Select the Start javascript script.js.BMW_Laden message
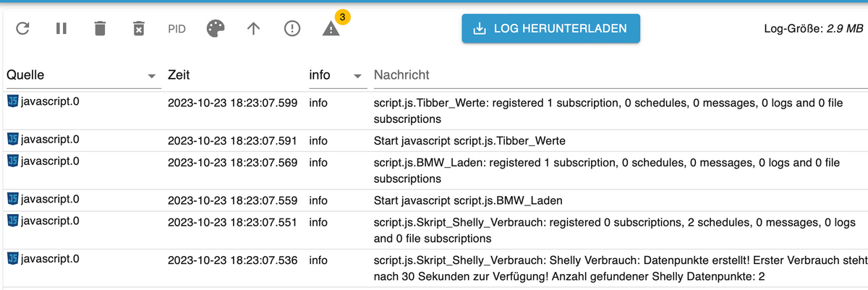Image resolution: width=868 pixels, height=290 pixels. point(468,200)
